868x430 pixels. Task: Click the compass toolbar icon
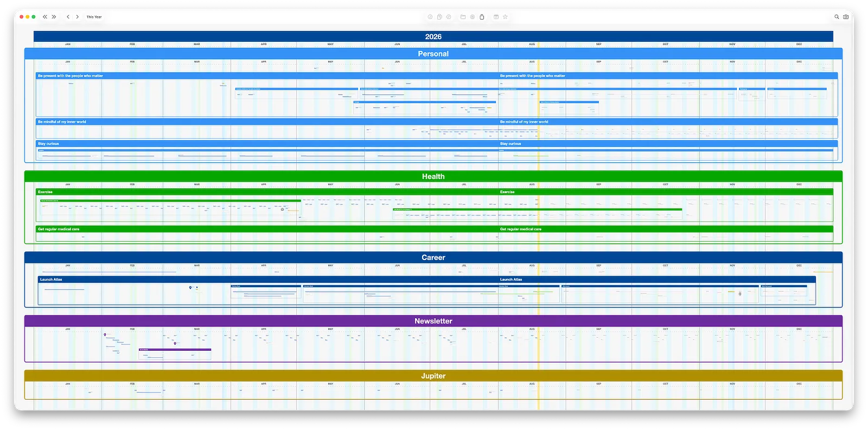pyautogui.click(x=449, y=17)
